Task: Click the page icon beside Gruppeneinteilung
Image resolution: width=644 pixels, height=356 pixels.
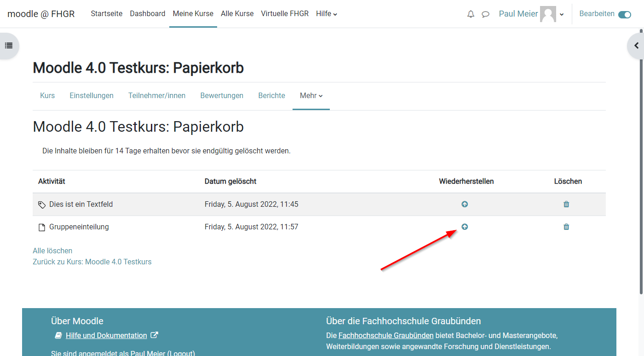Action: (x=42, y=227)
